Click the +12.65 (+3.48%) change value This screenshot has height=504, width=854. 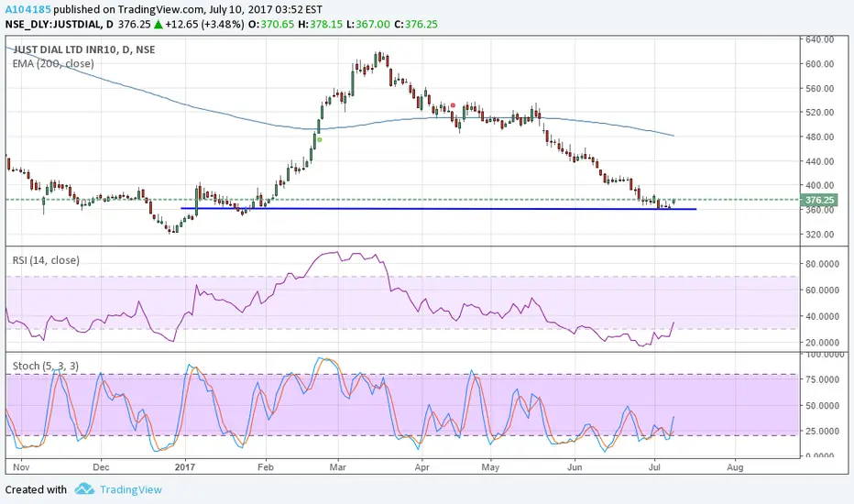point(204,24)
